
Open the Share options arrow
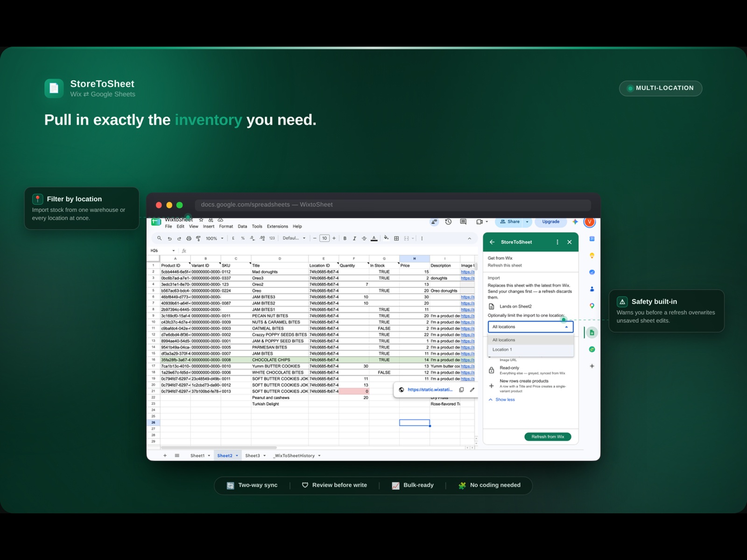point(527,222)
